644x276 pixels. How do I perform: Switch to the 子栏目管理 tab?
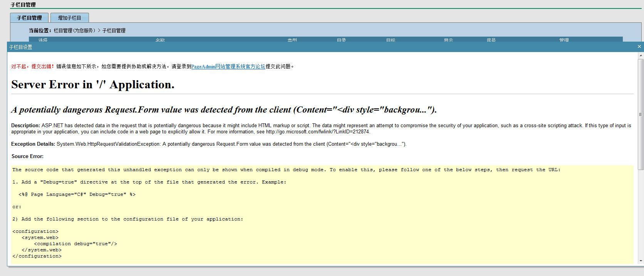(29, 18)
